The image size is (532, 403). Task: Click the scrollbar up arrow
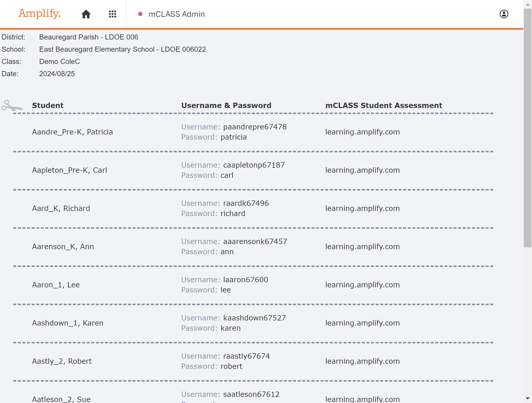[x=528, y=4]
